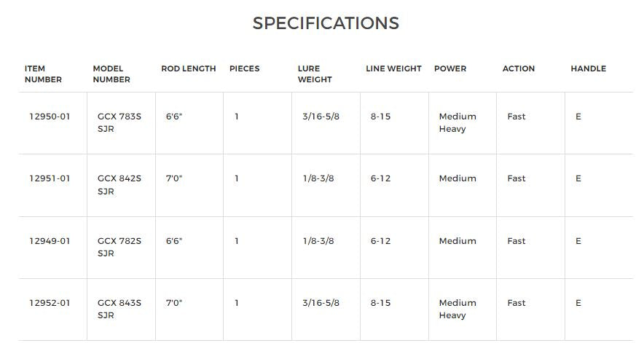Select the ROD LENGTH column header
The image size is (644, 343).
tap(189, 68)
